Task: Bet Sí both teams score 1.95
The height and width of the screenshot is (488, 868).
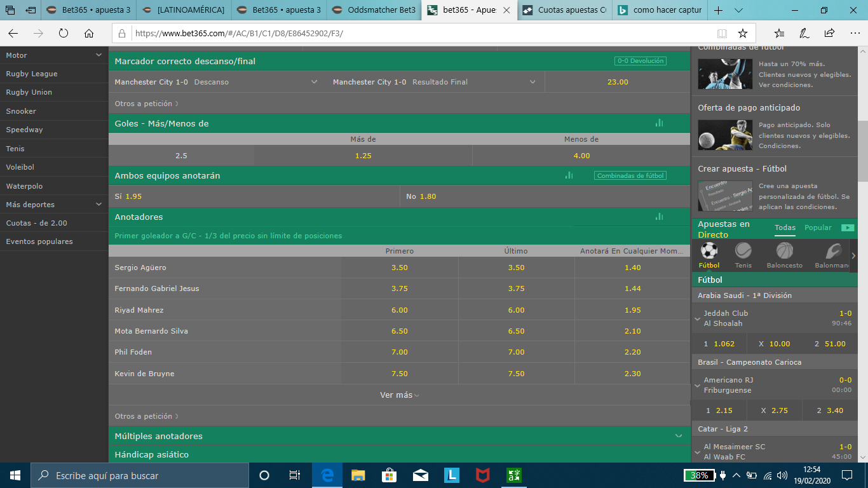Action: point(254,196)
